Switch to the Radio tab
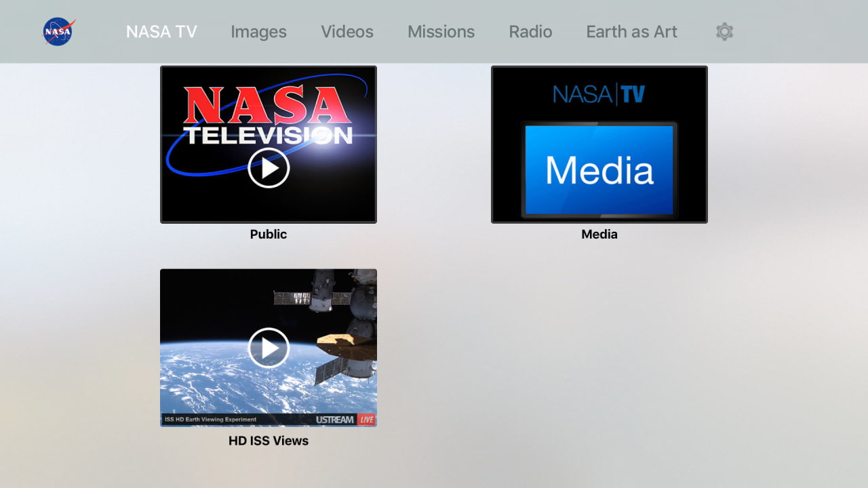The height and width of the screenshot is (488, 868). click(x=530, y=32)
